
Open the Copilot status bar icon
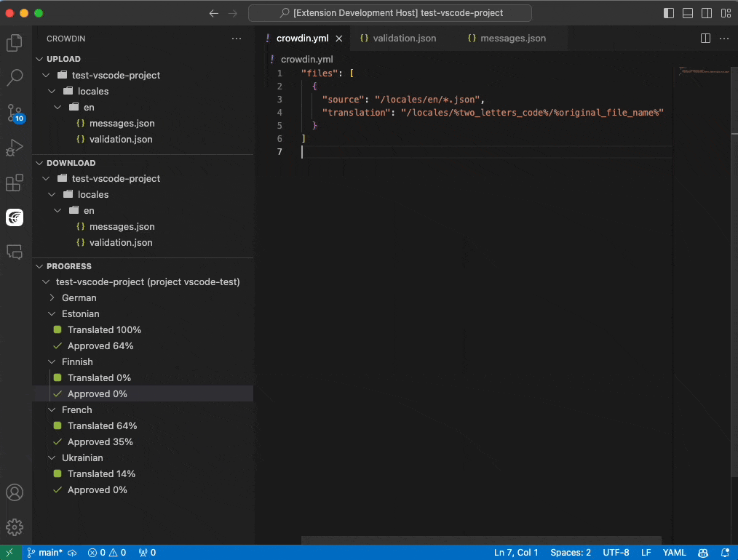[x=702, y=553]
